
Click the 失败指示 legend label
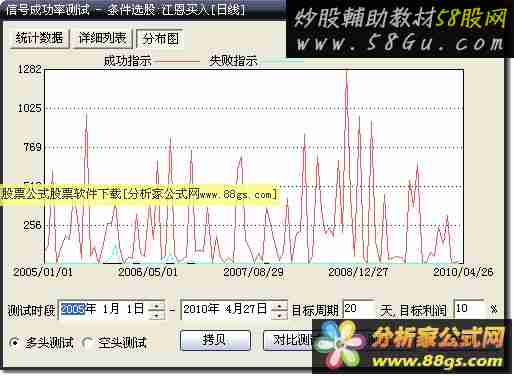tap(233, 61)
